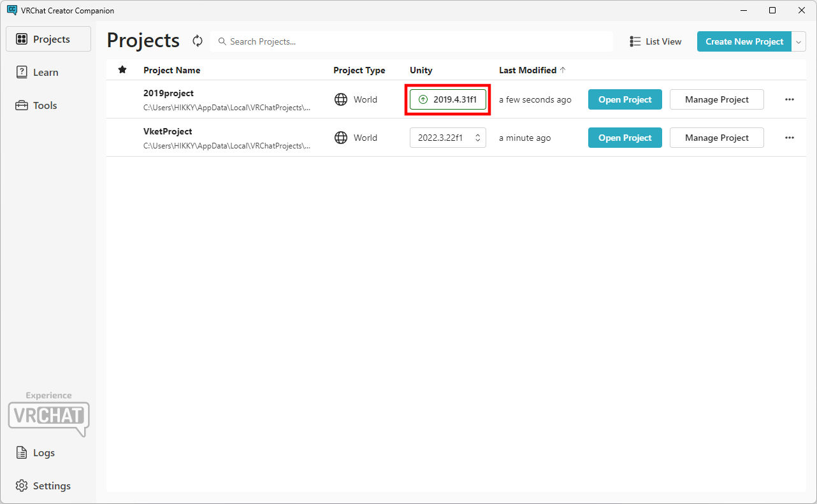Open the more options menu for 2019project
This screenshot has width=817, height=504.
[x=789, y=99]
